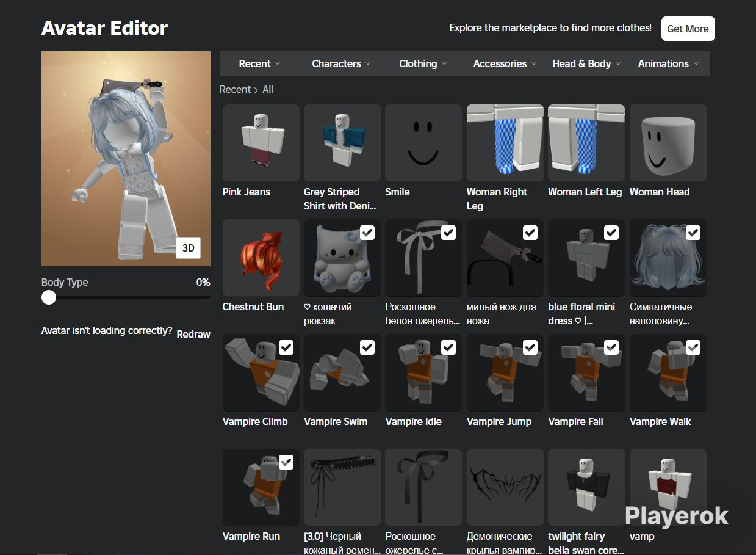Equip the black leather belt [3.0] item
The image size is (756, 555).
coord(342,487)
